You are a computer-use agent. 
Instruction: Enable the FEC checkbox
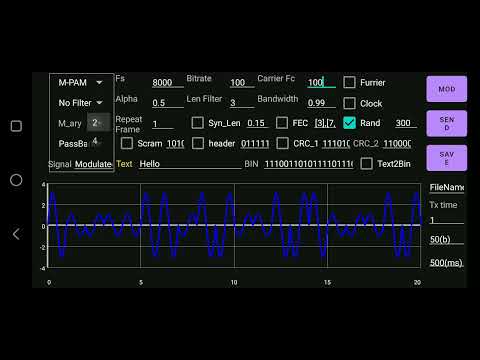click(282, 123)
